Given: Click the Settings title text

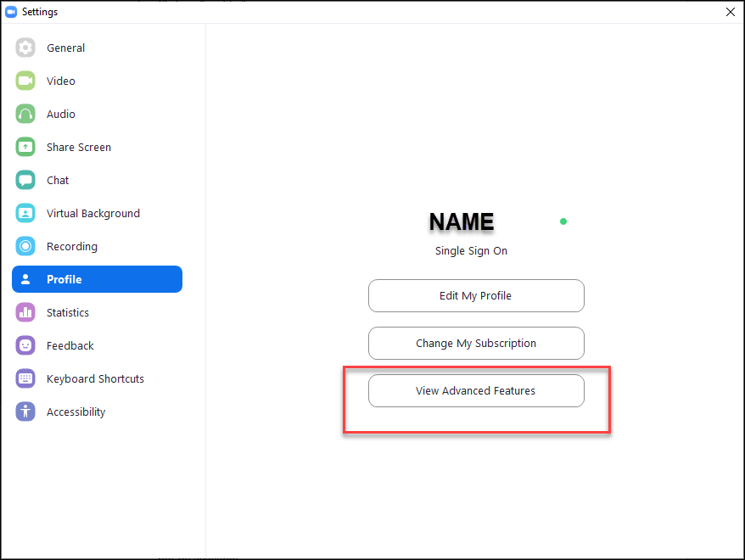Looking at the screenshot, I should (x=40, y=12).
